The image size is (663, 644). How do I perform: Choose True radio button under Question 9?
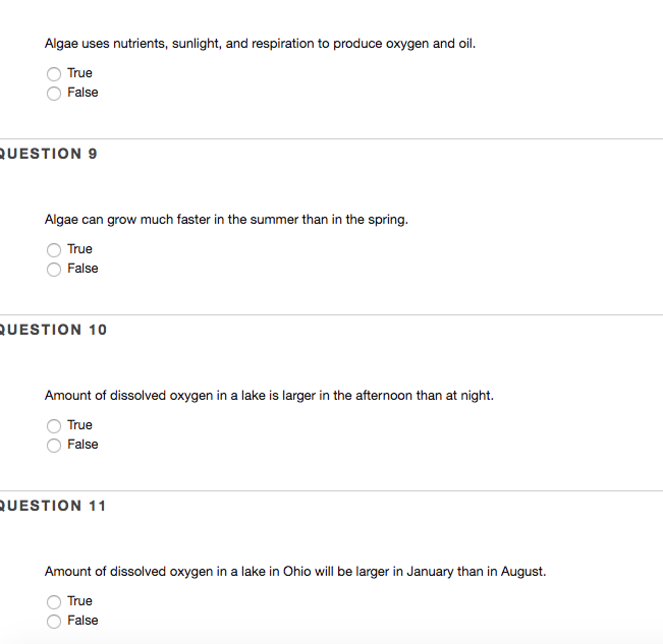(x=54, y=250)
